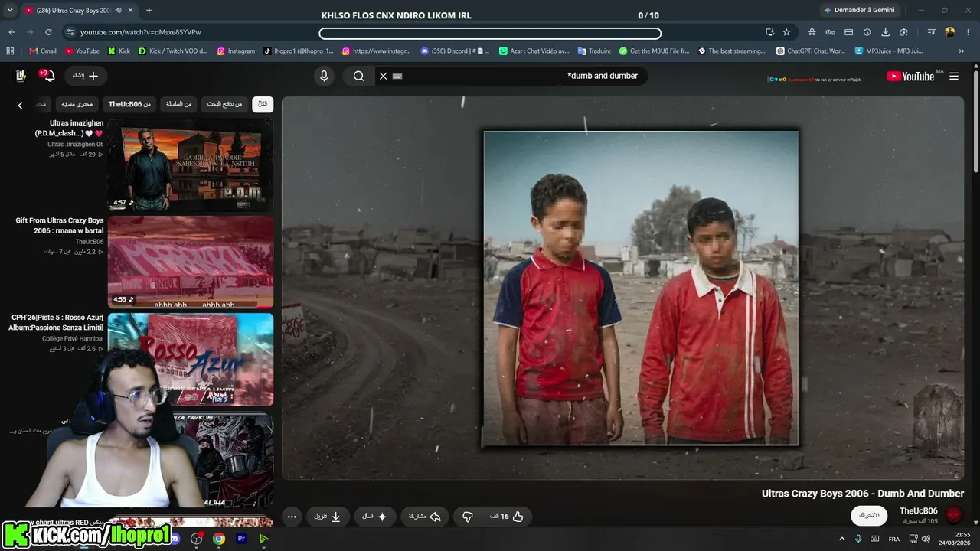Open a new browser tab
The image size is (980, 551).
point(149,10)
